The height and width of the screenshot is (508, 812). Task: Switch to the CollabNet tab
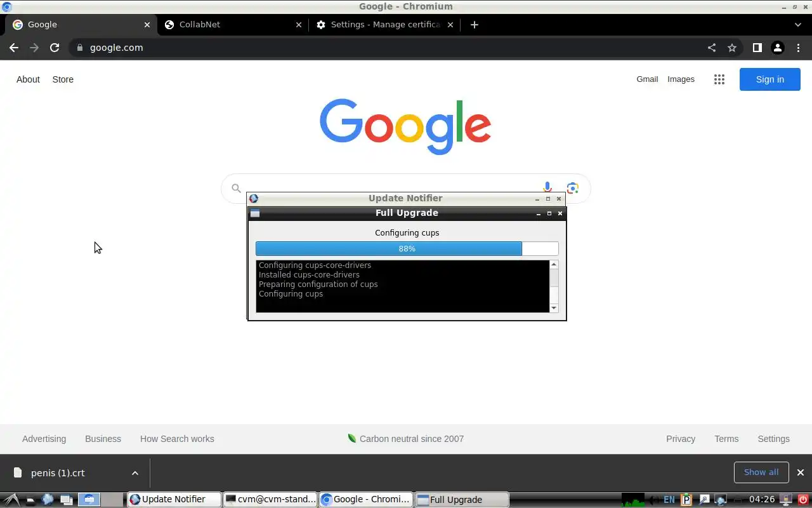click(232, 25)
